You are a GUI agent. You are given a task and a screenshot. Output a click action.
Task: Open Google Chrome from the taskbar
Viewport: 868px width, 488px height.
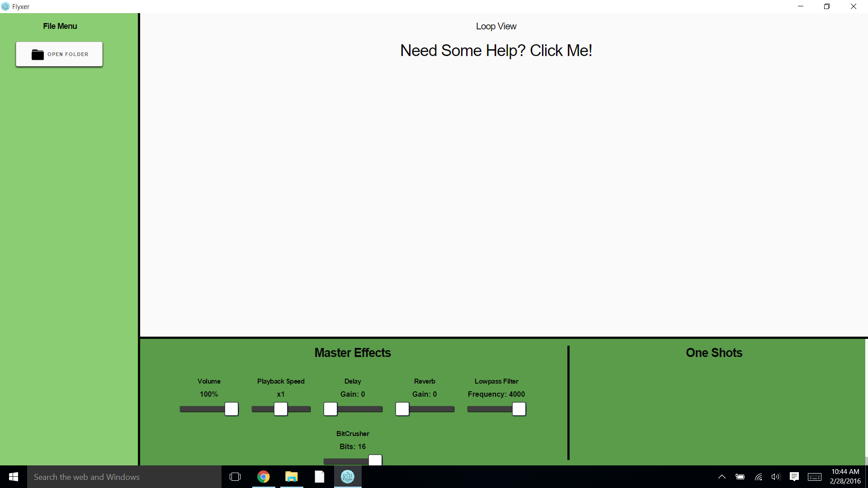pyautogui.click(x=264, y=477)
